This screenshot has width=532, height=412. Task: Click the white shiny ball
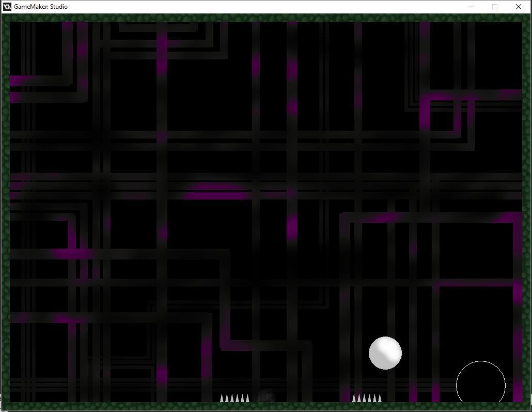385,353
